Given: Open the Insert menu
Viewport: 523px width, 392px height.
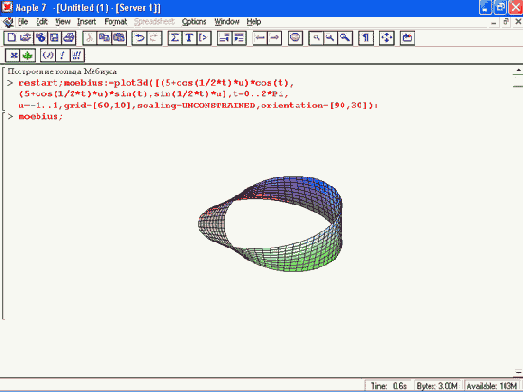Looking at the screenshot, I should click(86, 22).
